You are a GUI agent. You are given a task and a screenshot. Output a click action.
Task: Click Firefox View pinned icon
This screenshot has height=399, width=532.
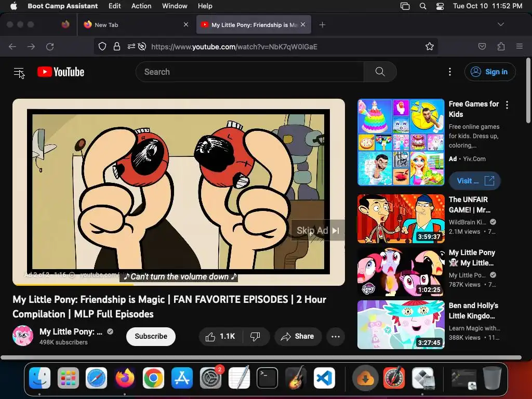click(x=65, y=24)
